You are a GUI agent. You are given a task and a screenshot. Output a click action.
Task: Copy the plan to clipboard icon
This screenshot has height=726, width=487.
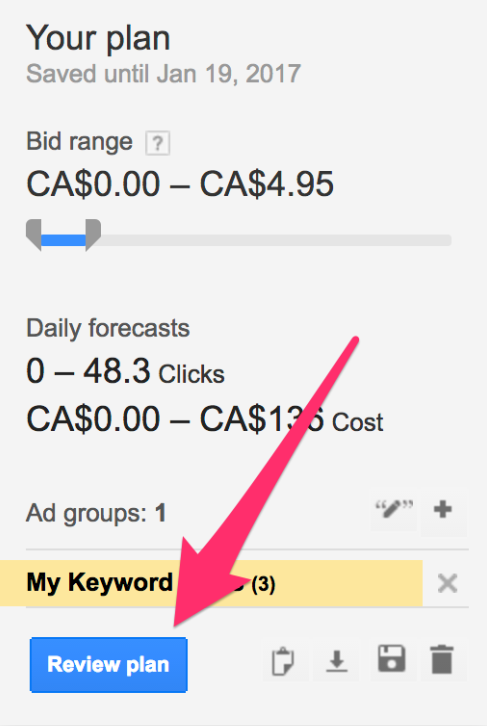click(x=283, y=660)
